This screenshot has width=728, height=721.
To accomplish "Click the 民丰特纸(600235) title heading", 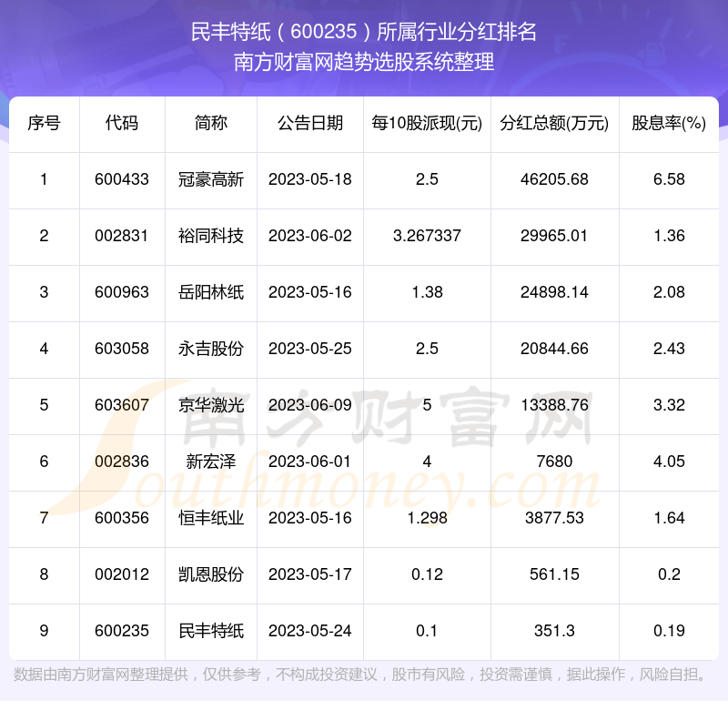I will pyautogui.click(x=363, y=32).
